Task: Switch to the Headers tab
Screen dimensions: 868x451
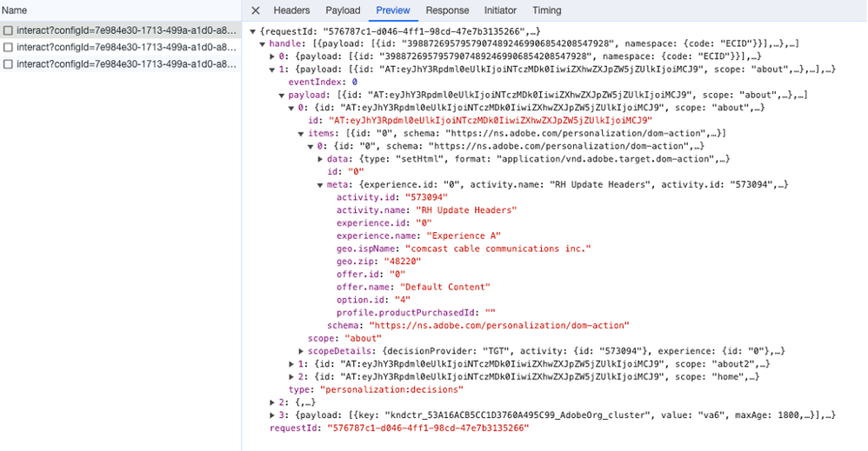Action: click(x=291, y=10)
